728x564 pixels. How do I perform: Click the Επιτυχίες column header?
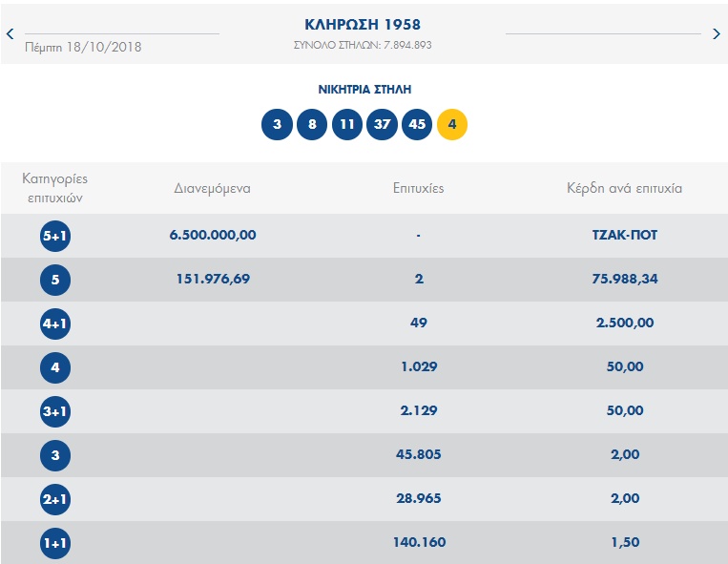pyautogui.click(x=418, y=188)
